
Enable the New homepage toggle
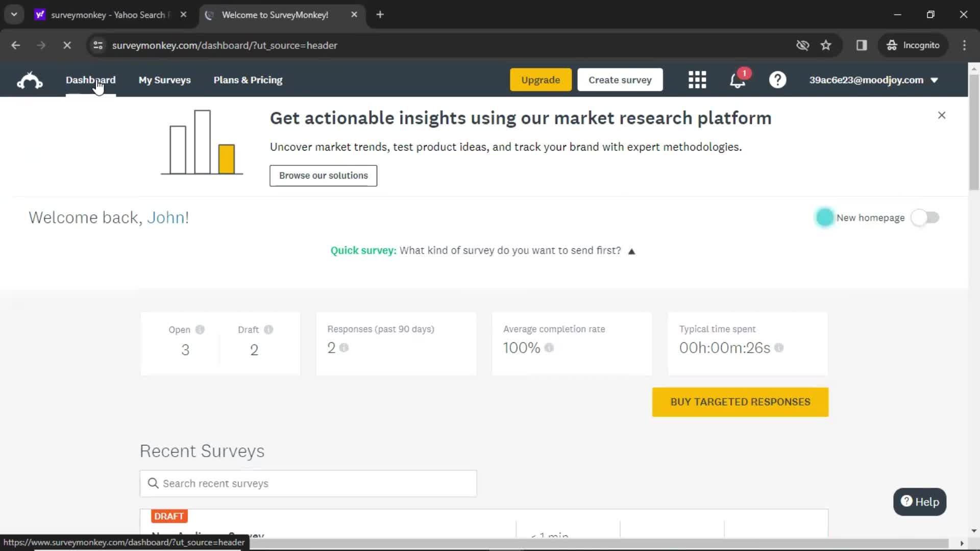coord(926,217)
